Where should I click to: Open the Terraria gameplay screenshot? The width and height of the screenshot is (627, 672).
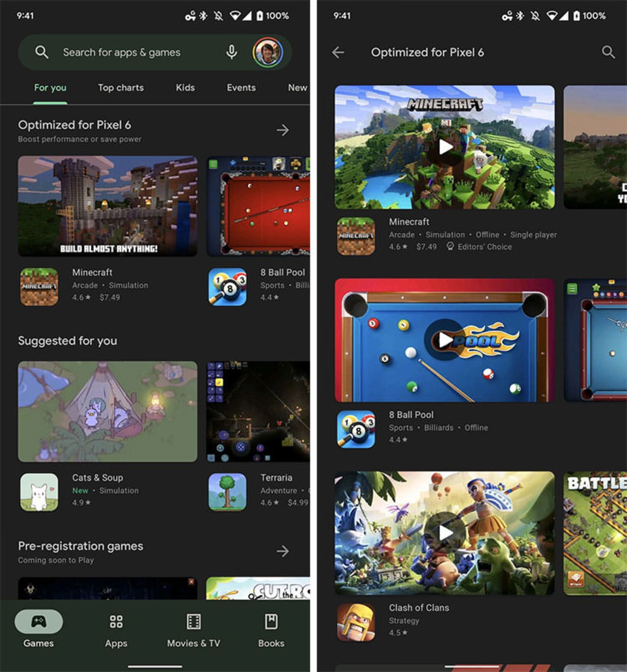pos(258,411)
